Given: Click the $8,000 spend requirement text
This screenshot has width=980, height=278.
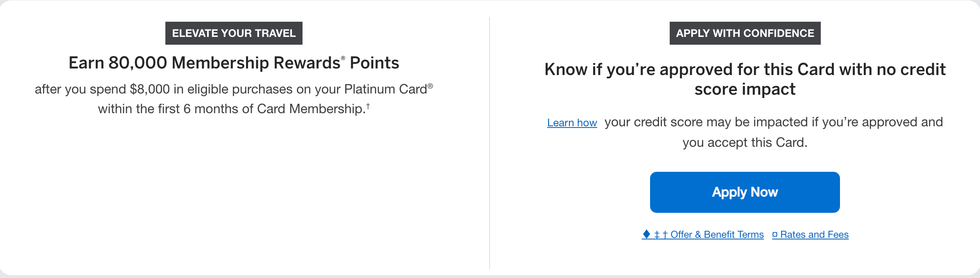Looking at the screenshot, I should pyautogui.click(x=234, y=89).
